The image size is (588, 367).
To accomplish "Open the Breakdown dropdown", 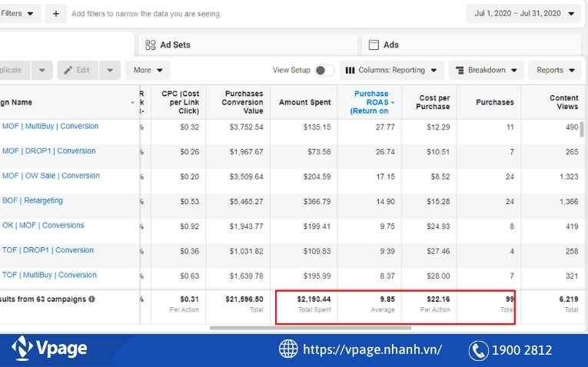I will point(486,71).
